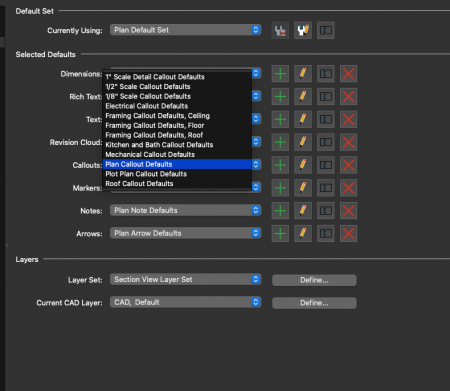The width and height of the screenshot is (450, 391).
Task: Click Define button next to Layer Set
Action: tap(314, 280)
